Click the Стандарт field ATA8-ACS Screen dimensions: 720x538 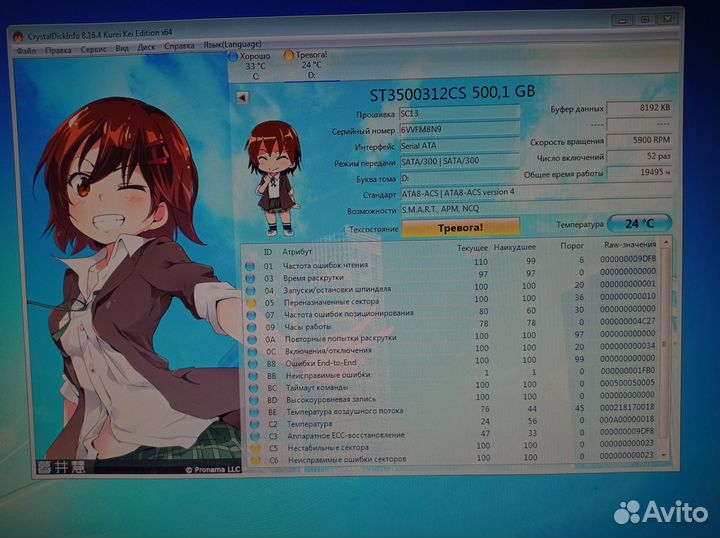tap(536, 193)
